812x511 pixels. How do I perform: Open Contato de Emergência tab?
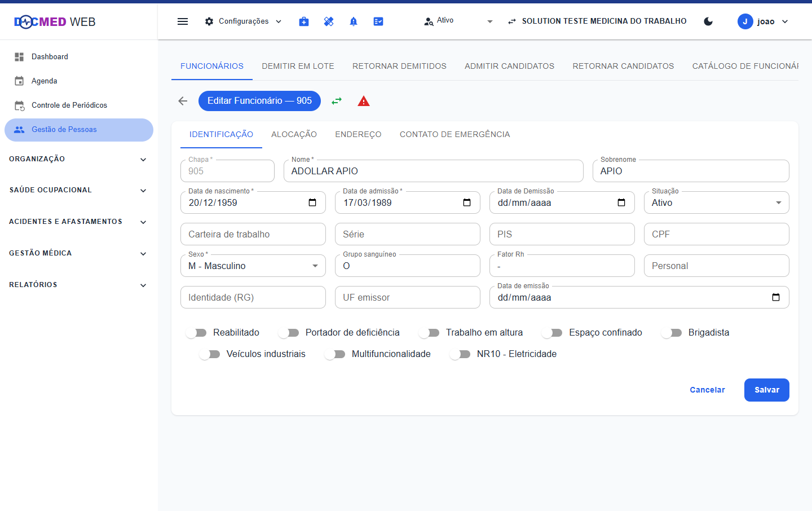click(455, 134)
